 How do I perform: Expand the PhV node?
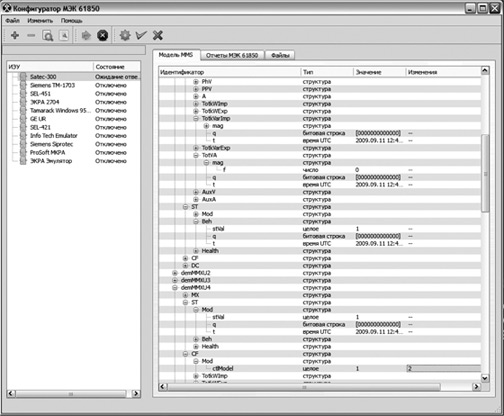(196, 81)
